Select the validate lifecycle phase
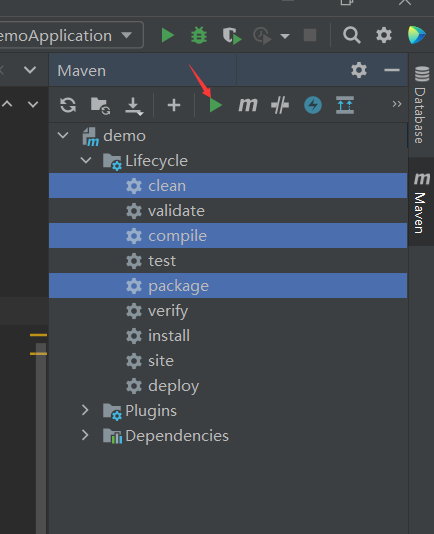 pyautogui.click(x=228, y=211)
